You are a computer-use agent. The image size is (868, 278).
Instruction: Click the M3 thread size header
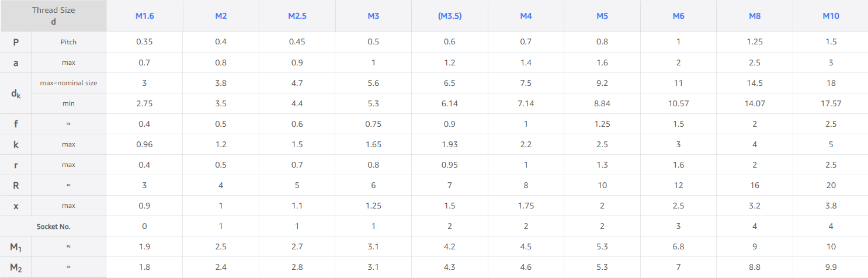pyautogui.click(x=373, y=16)
